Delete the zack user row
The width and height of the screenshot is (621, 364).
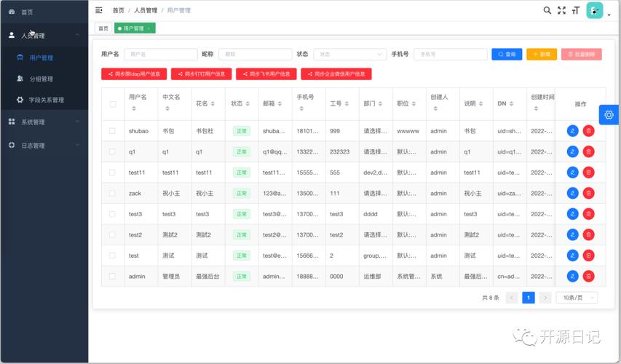tap(588, 194)
